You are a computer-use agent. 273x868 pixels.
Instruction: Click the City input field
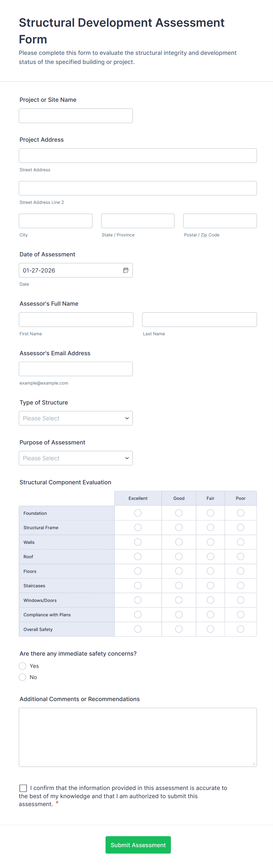[x=55, y=221]
